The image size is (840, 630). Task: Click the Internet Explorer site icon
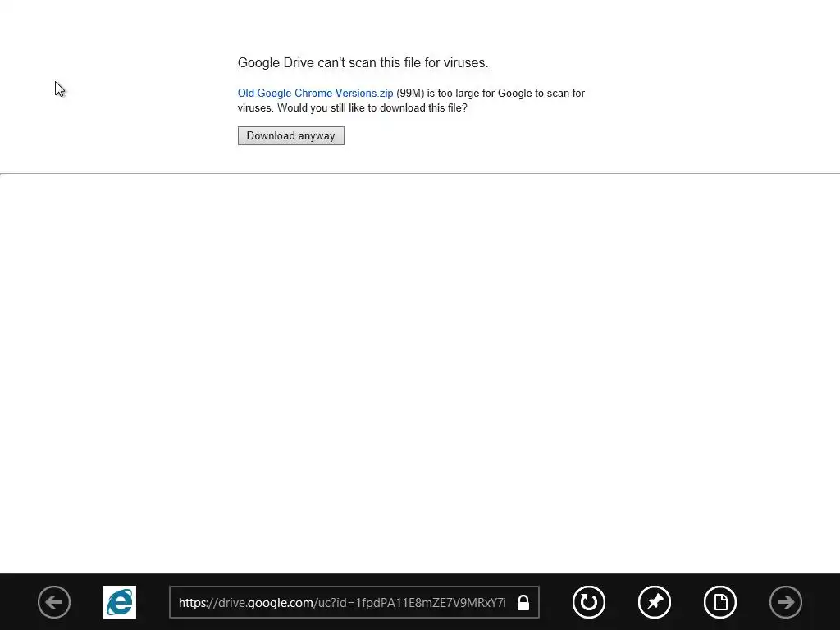tap(120, 602)
